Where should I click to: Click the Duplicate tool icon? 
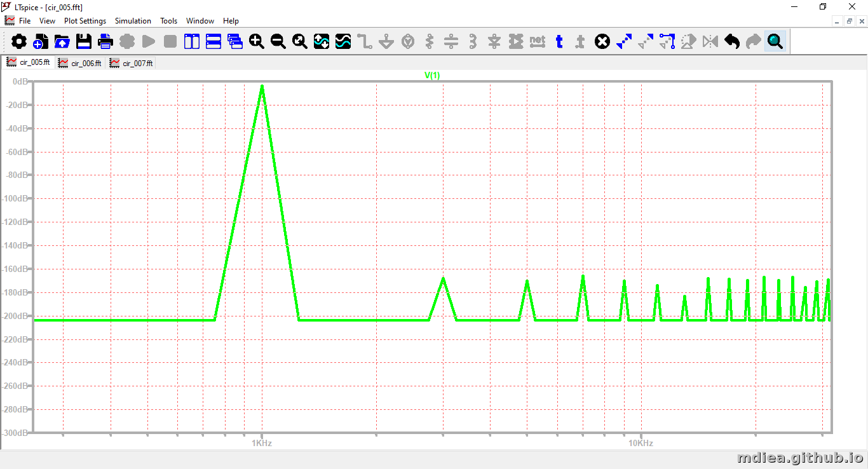[x=624, y=42]
